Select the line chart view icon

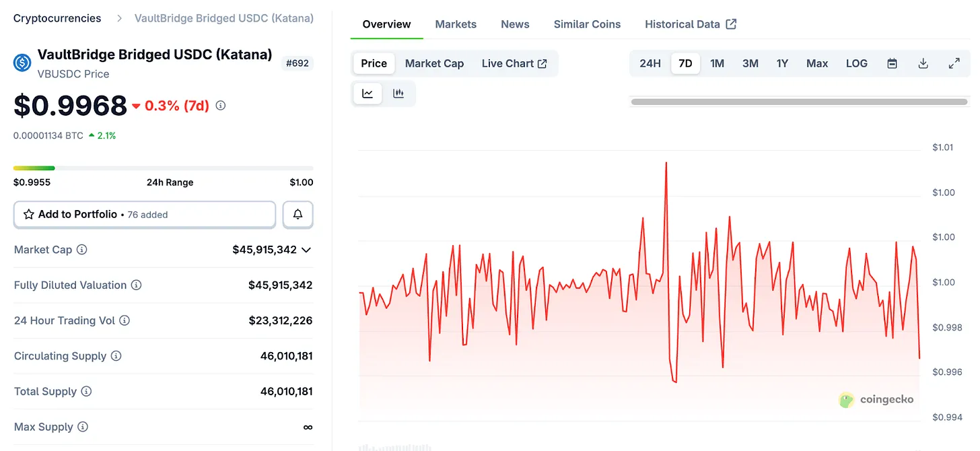coord(367,94)
